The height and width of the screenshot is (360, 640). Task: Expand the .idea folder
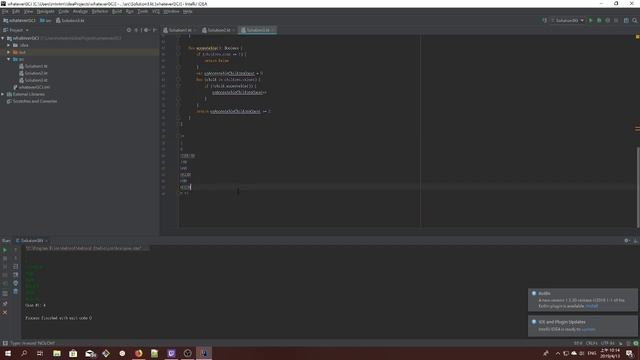[9, 45]
